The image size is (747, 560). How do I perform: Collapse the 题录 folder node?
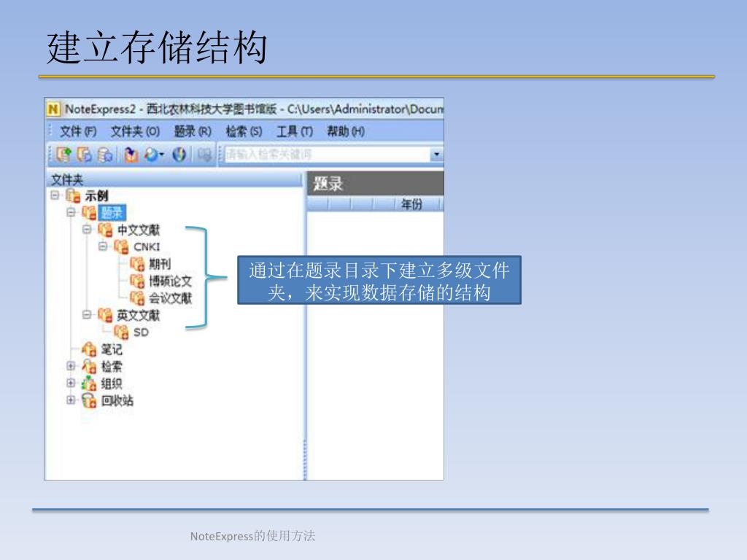pyautogui.click(x=71, y=212)
